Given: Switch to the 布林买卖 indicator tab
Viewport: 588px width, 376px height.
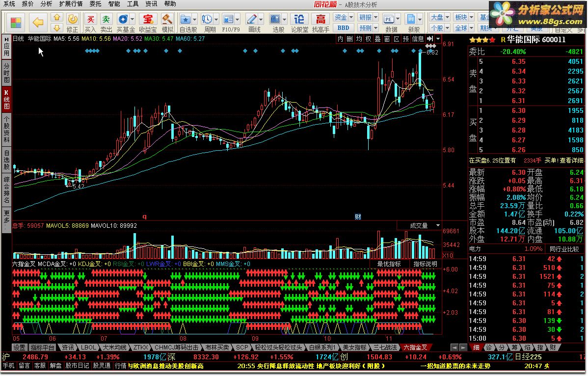Looking at the screenshot, I should [x=217, y=348].
